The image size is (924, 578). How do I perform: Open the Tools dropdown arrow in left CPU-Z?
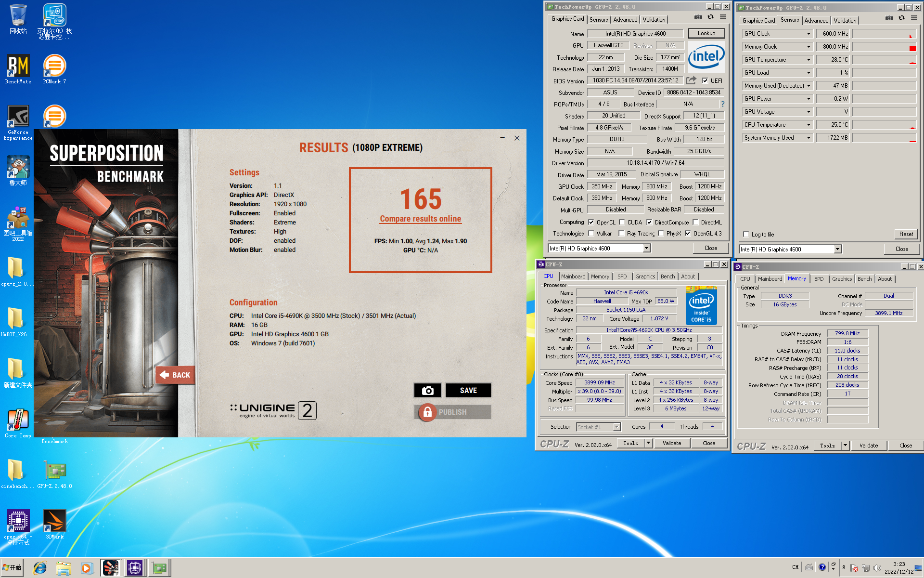[648, 443]
